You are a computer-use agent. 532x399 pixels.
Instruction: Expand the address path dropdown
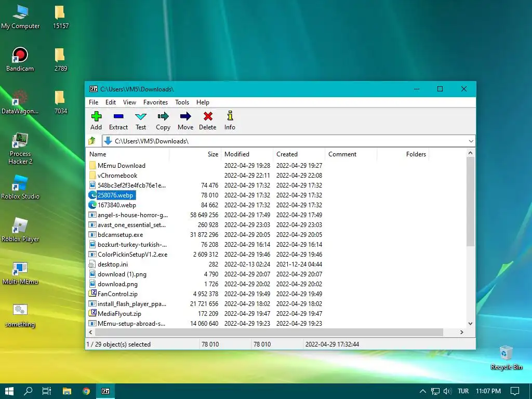click(471, 141)
